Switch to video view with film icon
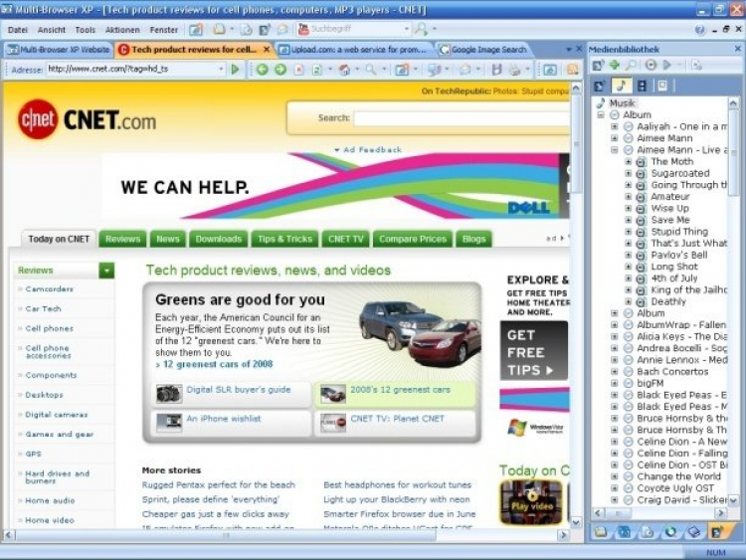The width and height of the screenshot is (746, 560). pos(642,86)
